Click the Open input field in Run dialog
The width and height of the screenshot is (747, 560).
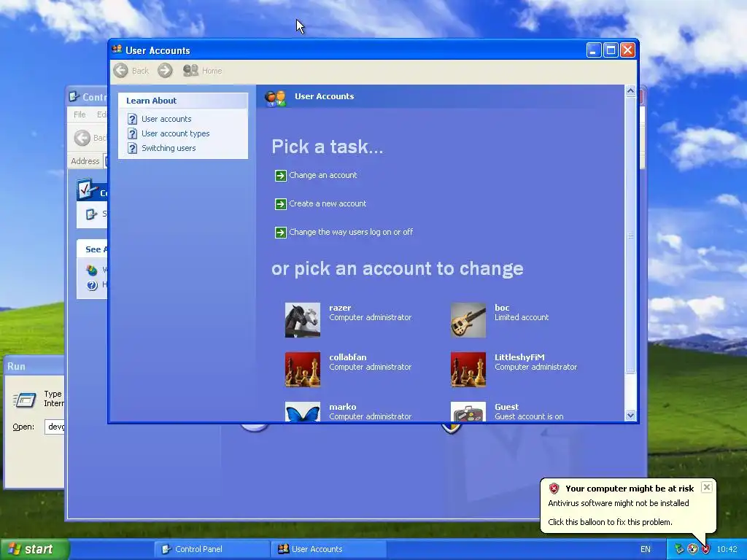55,427
